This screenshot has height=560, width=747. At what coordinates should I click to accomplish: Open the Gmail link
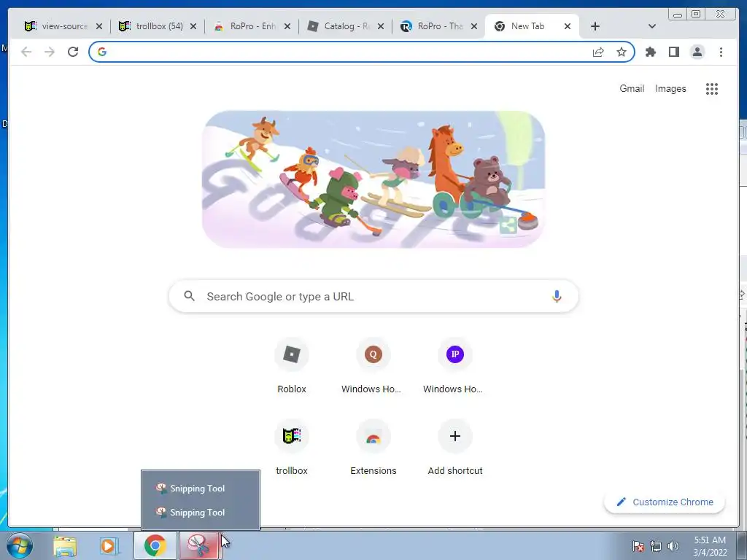point(632,88)
